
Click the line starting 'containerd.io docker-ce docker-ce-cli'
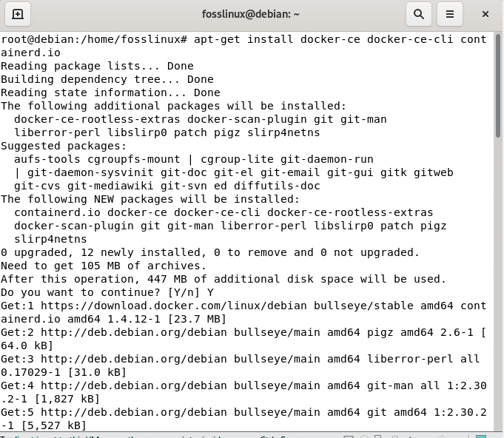[224, 212]
